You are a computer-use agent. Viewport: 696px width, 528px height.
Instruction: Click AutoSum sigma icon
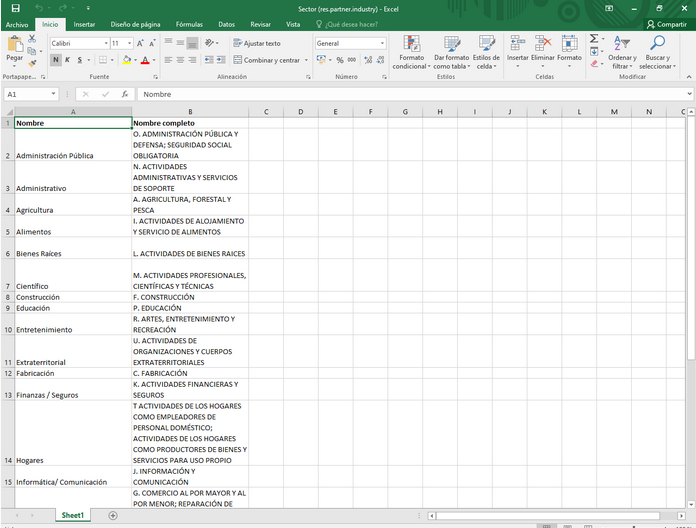(594, 39)
